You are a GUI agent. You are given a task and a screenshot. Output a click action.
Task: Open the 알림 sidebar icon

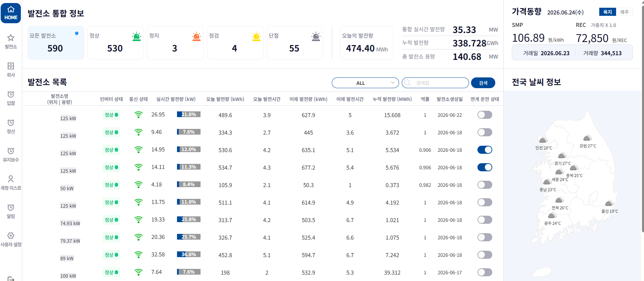coord(11,207)
